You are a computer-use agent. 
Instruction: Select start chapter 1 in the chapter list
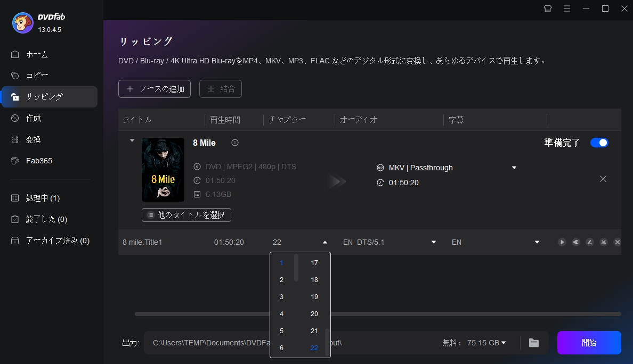[281, 263]
